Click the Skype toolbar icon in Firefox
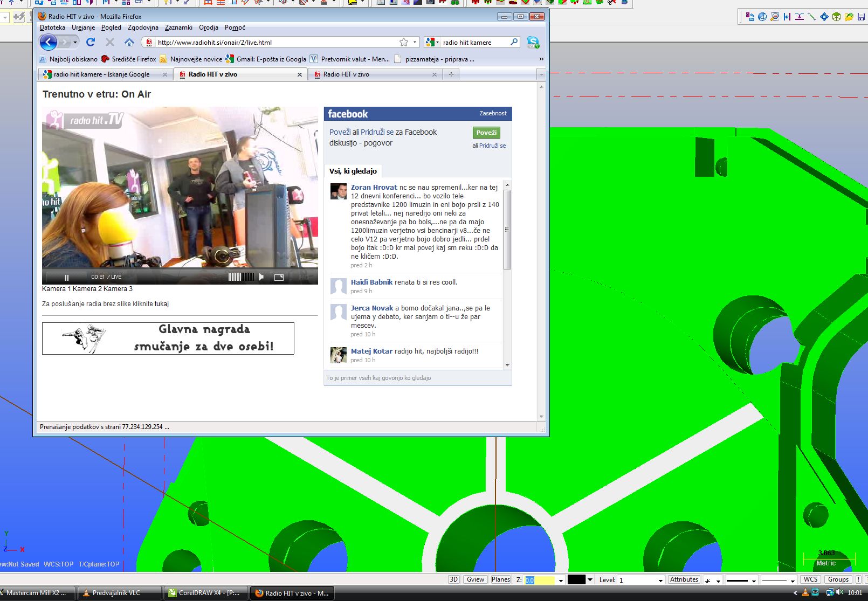Screen dimensions: 868x601 [533, 42]
